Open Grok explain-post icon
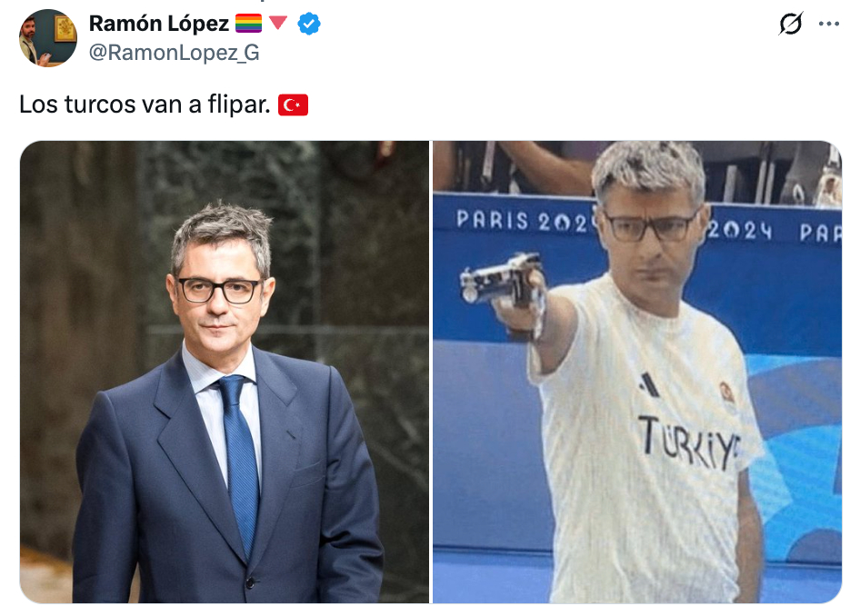Screen dimensions: 860x616 click(x=790, y=24)
